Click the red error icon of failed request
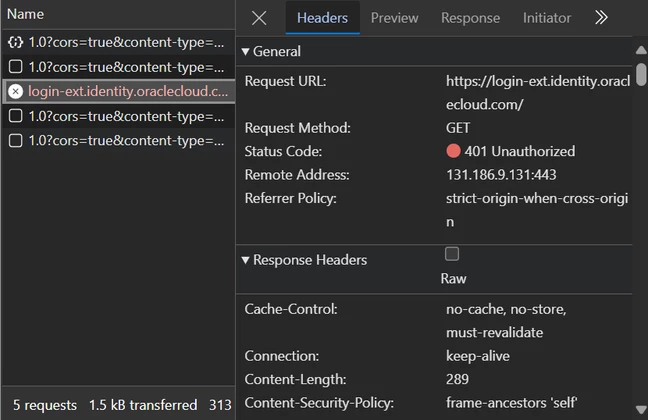Screen dimensions: 648x420 pyautogui.click(x=16, y=91)
